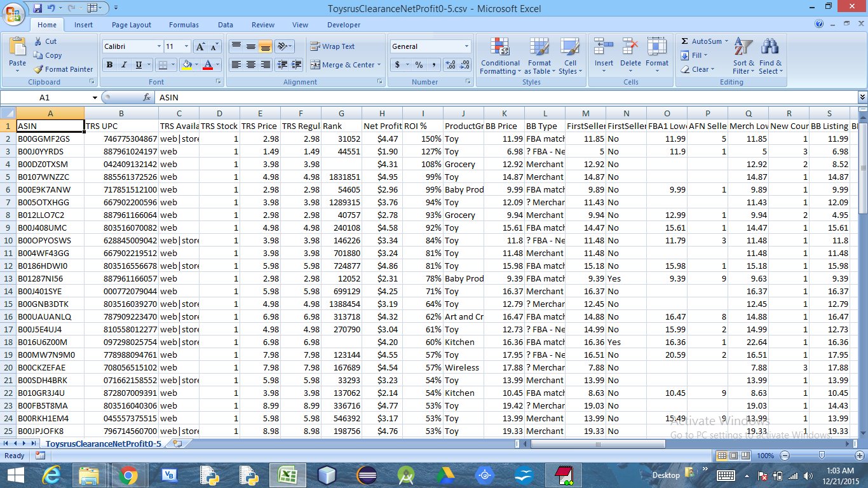Copy the selected cell
This screenshot has width=868, height=488.
48,55
